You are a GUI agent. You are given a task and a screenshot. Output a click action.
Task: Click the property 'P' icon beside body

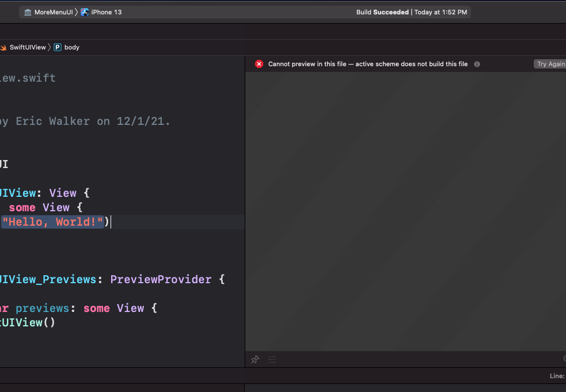(58, 47)
